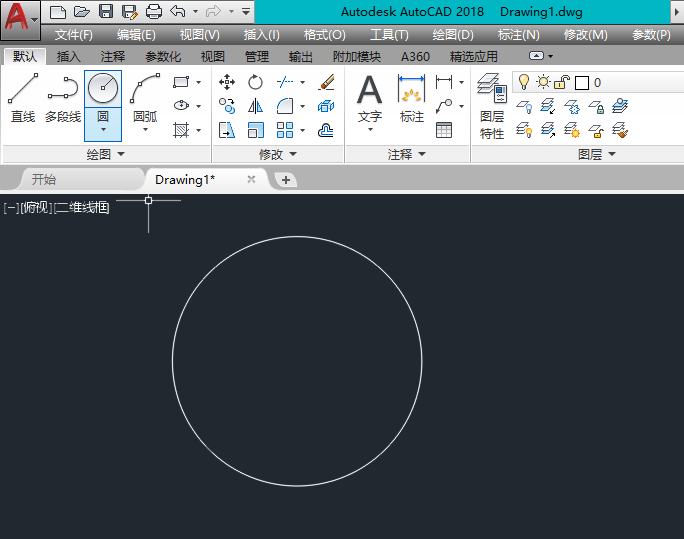The height and width of the screenshot is (539, 684).
Task: Create a new drawing from quick access toolbar
Action: pos(57,12)
